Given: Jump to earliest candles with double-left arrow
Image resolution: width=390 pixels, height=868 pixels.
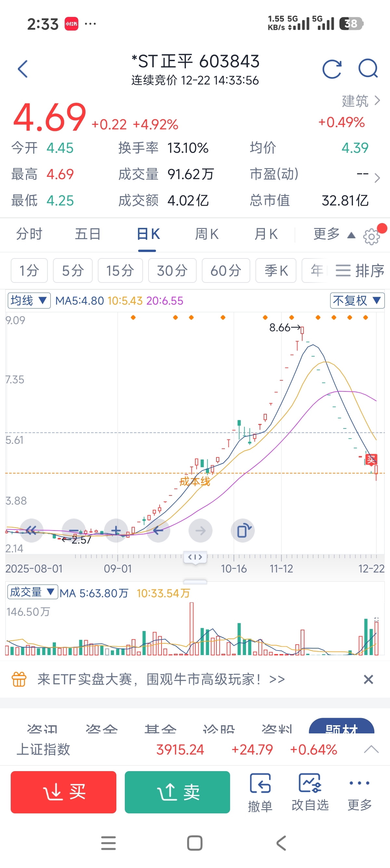Looking at the screenshot, I should point(32,531).
